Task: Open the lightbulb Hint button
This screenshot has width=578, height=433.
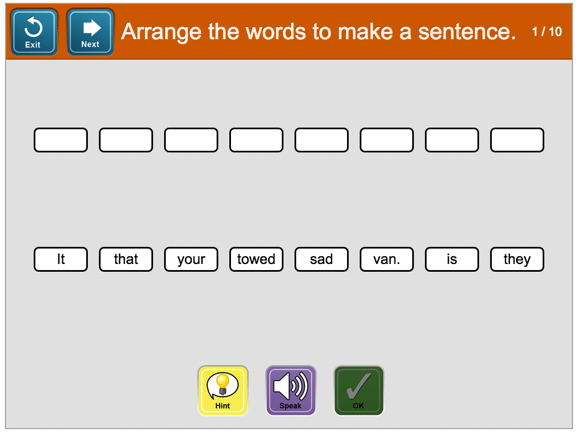Action: click(223, 391)
